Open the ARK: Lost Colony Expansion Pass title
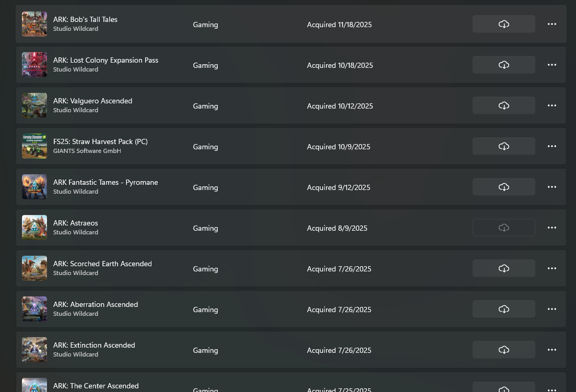 coord(106,60)
